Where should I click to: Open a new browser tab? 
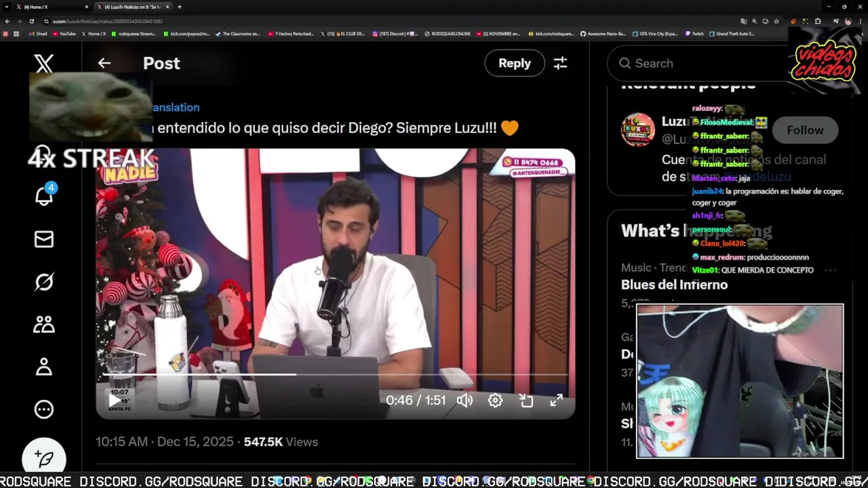click(x=179, y=7)
